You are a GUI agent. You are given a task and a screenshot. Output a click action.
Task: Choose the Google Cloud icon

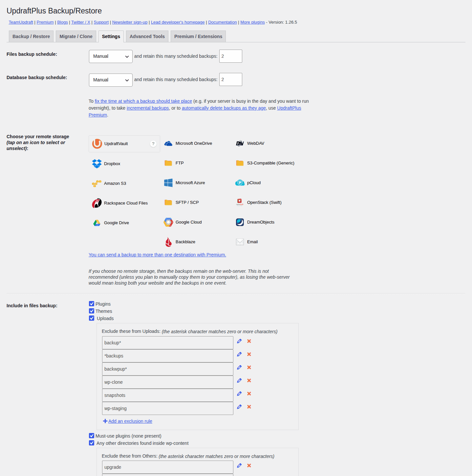(x=168, y=222)
